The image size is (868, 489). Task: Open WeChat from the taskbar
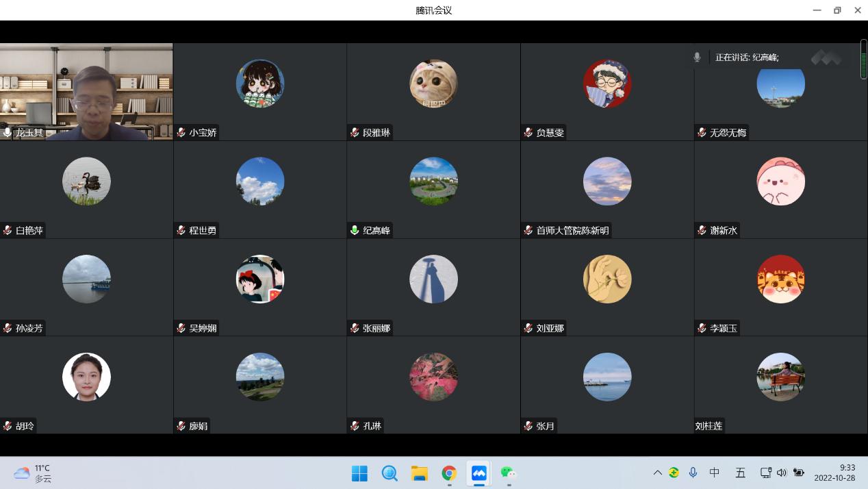coord(508,473)
